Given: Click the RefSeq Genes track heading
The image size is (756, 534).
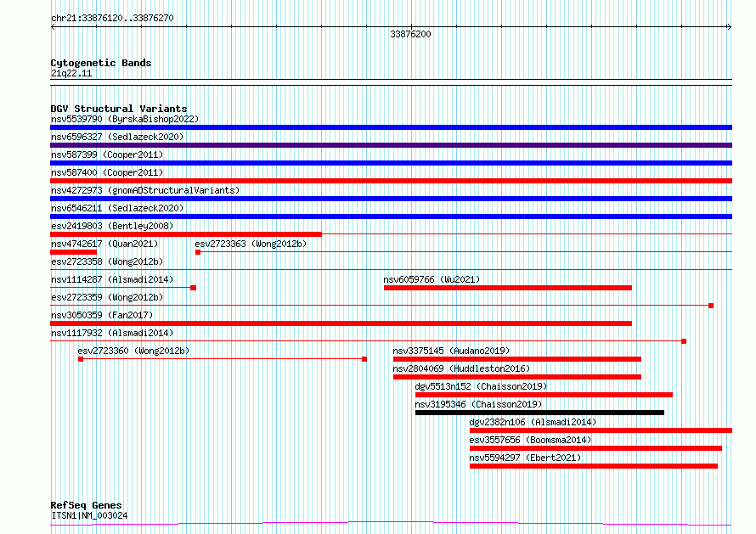Looking at the screenshot, I should pos(86,506).
